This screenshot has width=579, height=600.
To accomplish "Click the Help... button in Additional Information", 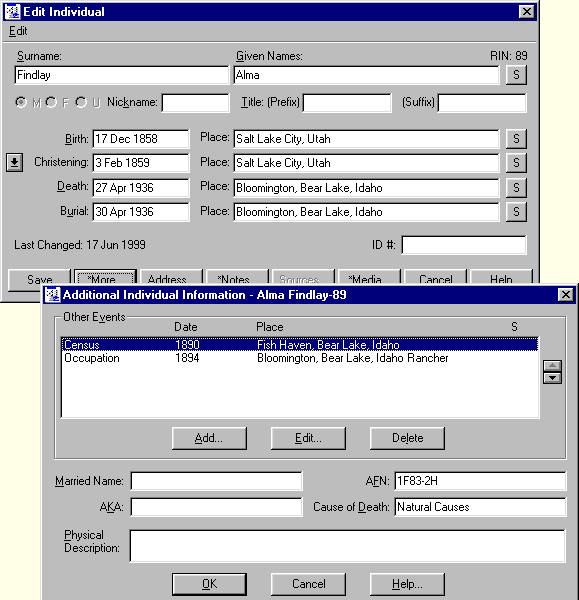I will tap(407, 584).
